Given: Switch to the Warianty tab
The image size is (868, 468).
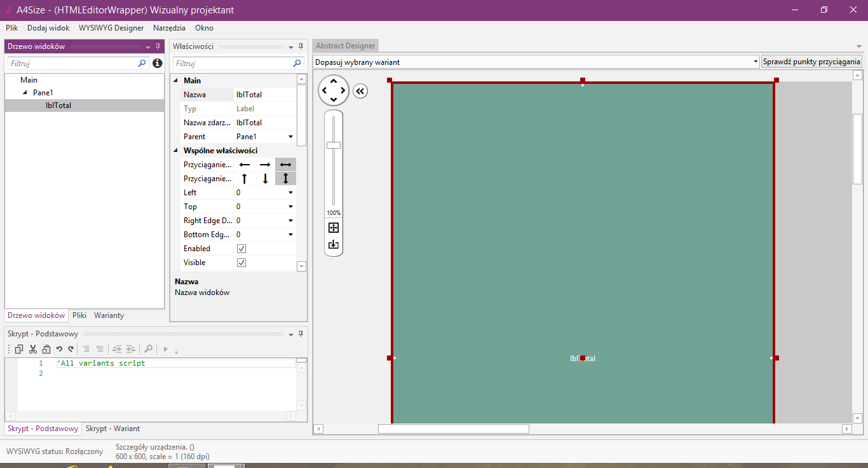Looking at the screenshot, I should 109,315.
